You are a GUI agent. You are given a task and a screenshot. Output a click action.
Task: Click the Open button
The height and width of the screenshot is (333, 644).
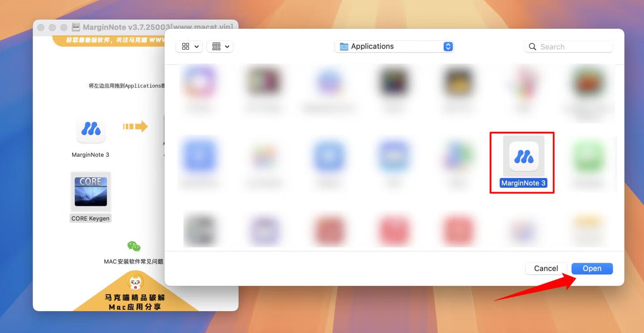point(592,268)
